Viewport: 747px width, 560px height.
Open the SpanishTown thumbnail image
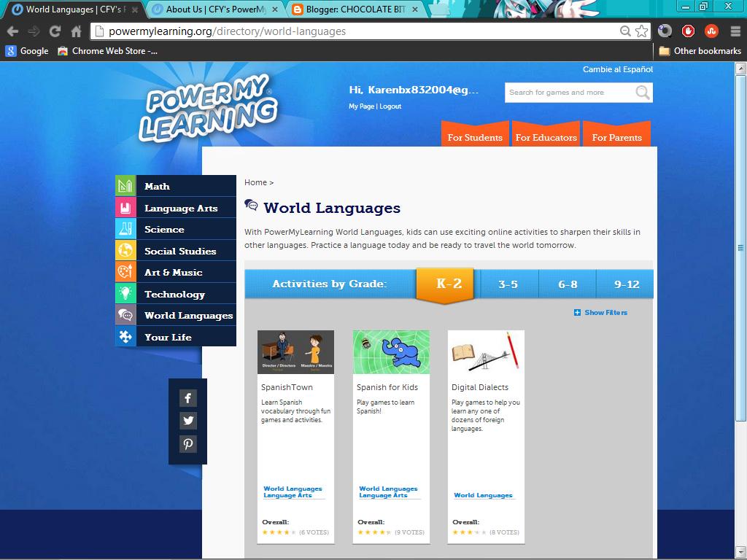coord(295,352)
